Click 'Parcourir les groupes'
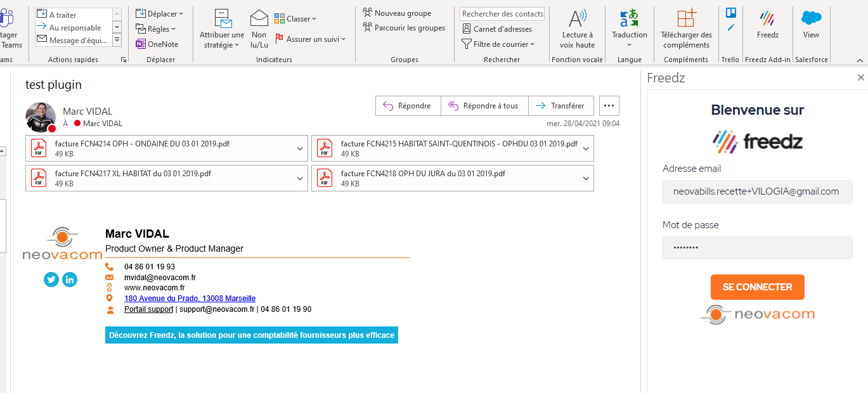Viewport: 868px width, 393px height. click(404, 27)
